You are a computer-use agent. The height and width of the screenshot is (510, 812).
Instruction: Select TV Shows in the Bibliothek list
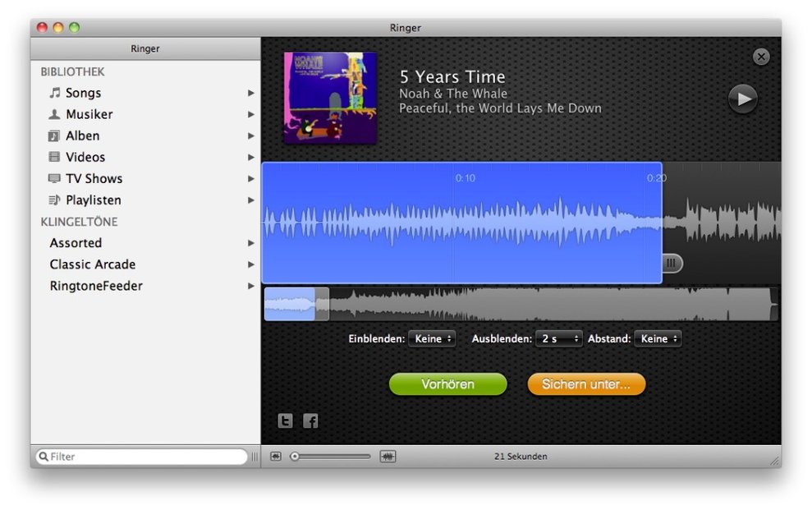145,179
